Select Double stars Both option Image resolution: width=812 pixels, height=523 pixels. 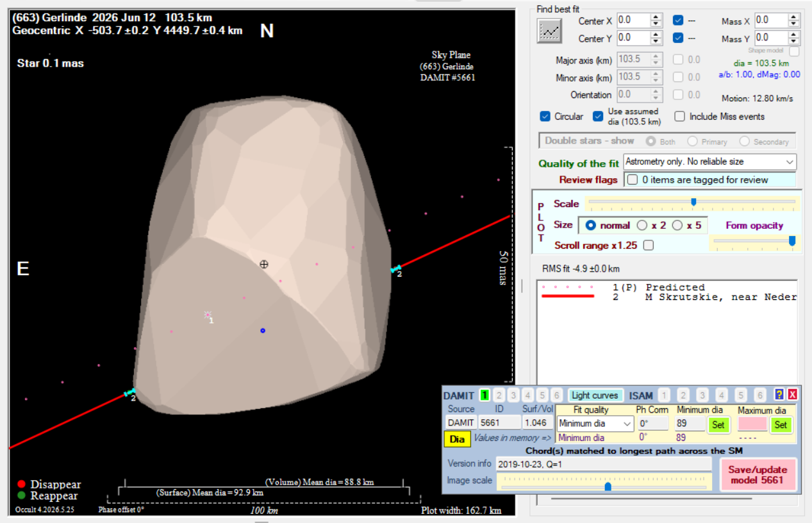coord(650,142)
